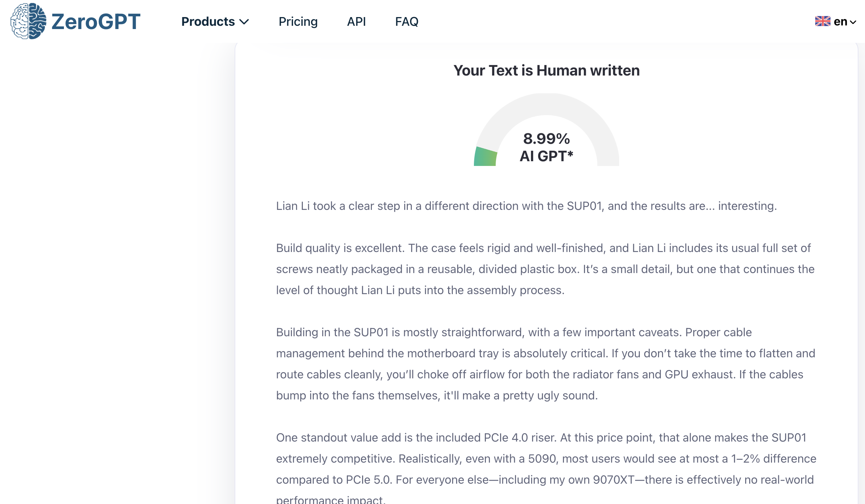Click the 8.99% score value
This screenshot has width=865, height=504.
pos(546,139)
